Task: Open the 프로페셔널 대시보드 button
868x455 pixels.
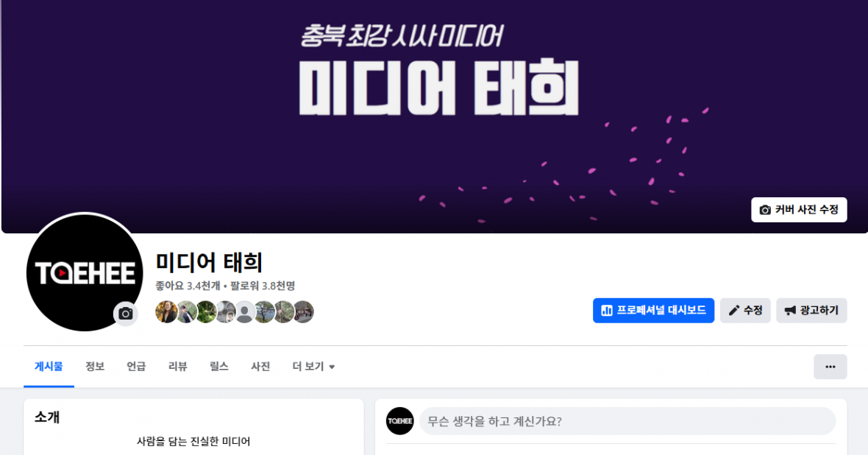Action: (653, 311)
